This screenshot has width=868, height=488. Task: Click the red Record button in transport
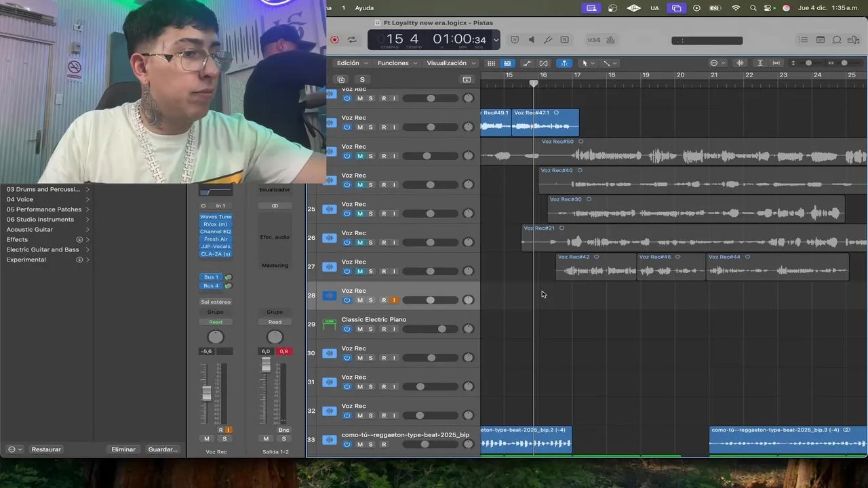click(334, 40)
